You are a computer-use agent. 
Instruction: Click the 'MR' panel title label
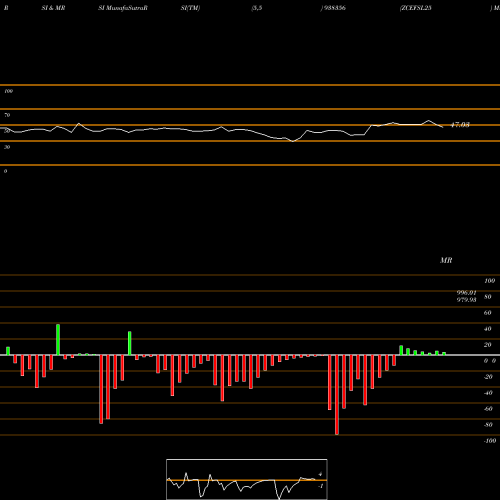tap(446, 260)
